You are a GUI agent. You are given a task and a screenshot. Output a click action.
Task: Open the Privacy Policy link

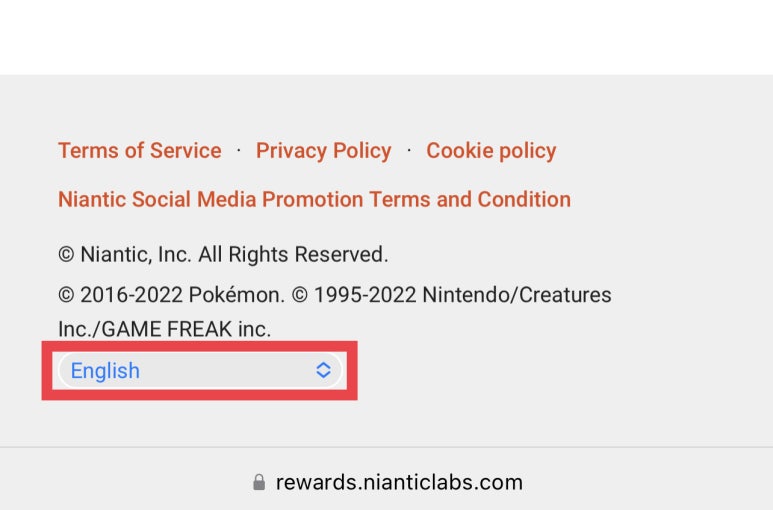click(x=323, y=151)
